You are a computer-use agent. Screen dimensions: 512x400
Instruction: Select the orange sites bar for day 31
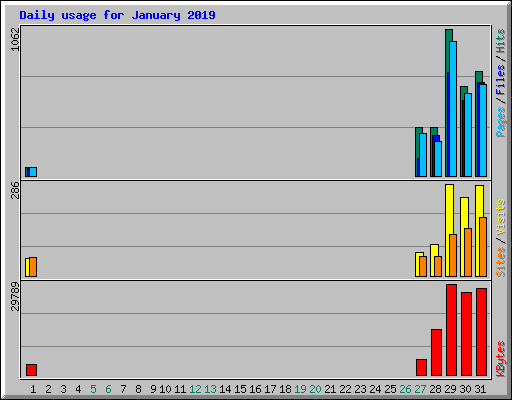click(x=483, y=247)
